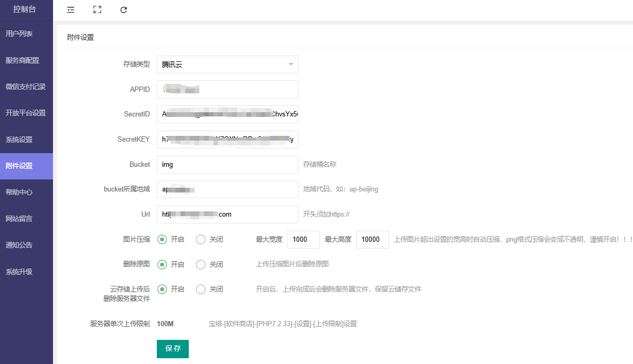This screenshot has width=633, height=364.
Task: Open 用户列表 in the sidebar
Action: coord(26,34)
